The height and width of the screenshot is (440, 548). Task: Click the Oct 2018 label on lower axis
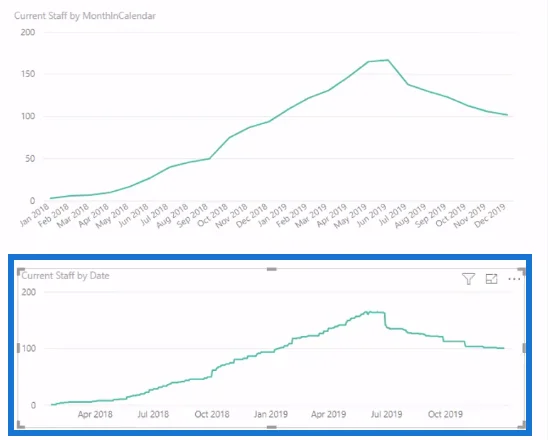[x=212, y=414]
